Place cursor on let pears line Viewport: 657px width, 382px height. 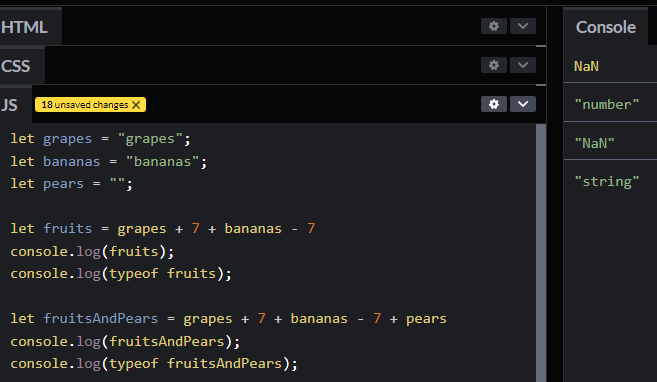click(x=71, y=183)
